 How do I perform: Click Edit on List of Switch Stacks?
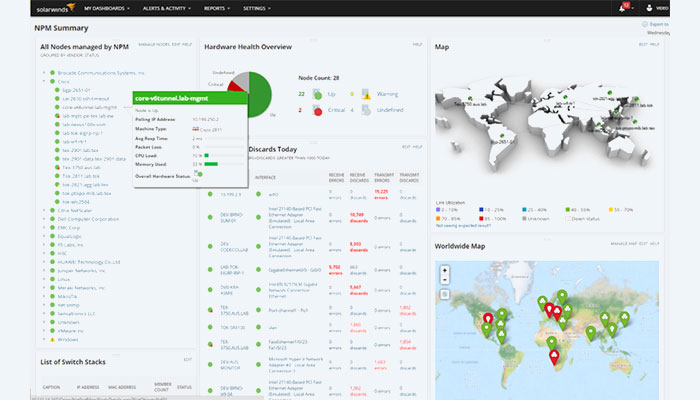(188, 359)
